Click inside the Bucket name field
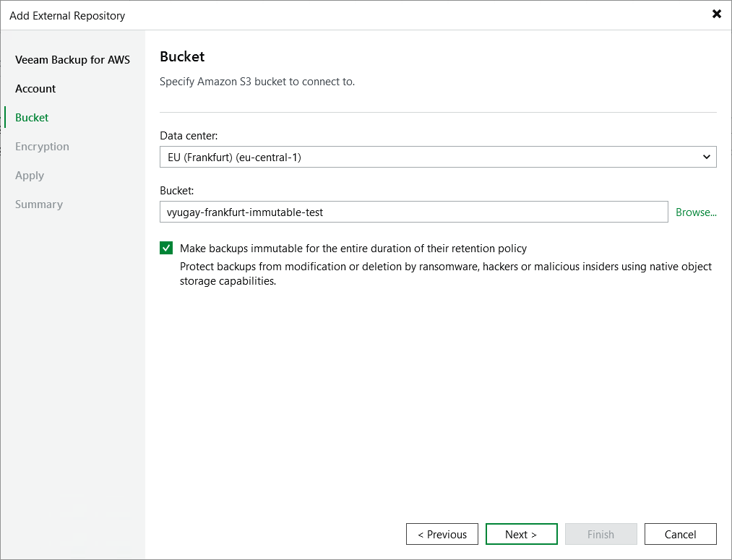Screen dimensions: 732x560 point(413,212)
